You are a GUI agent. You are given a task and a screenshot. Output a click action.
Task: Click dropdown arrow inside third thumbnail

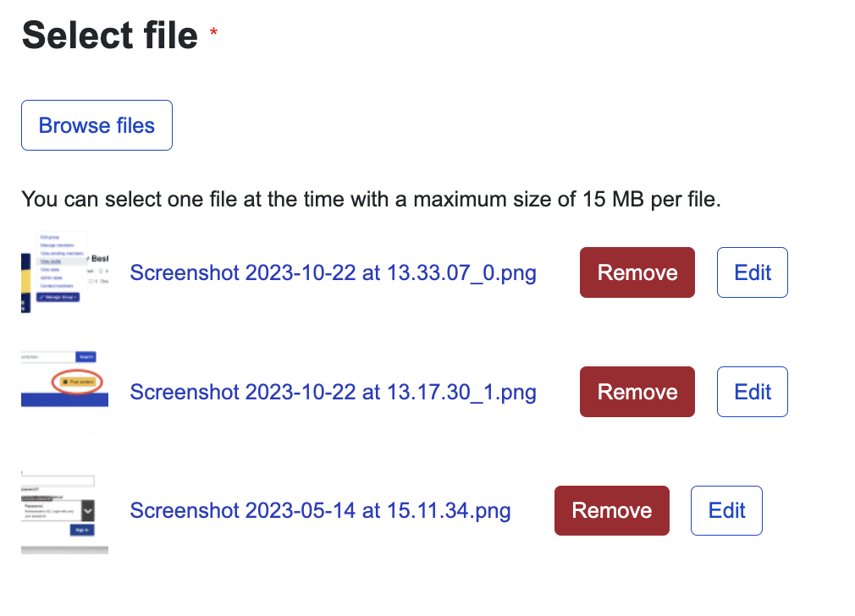pyautogui.click(x=87, y=509)
